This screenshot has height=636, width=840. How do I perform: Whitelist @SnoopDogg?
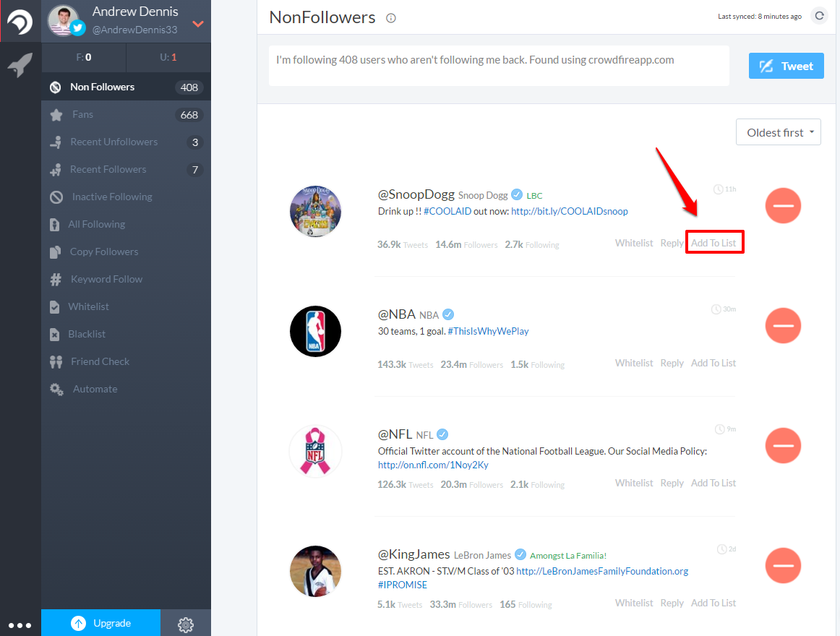634,244
